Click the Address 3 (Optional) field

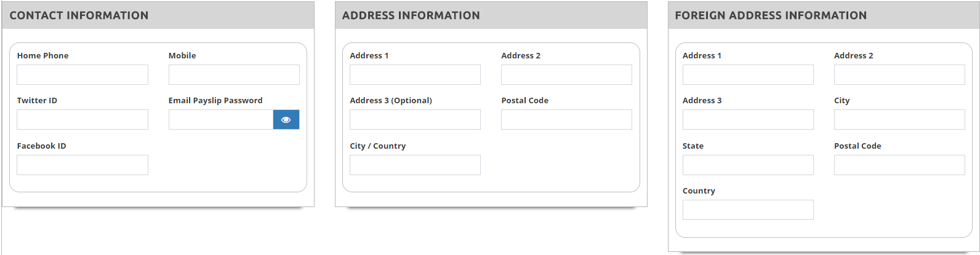coord(415,120)
